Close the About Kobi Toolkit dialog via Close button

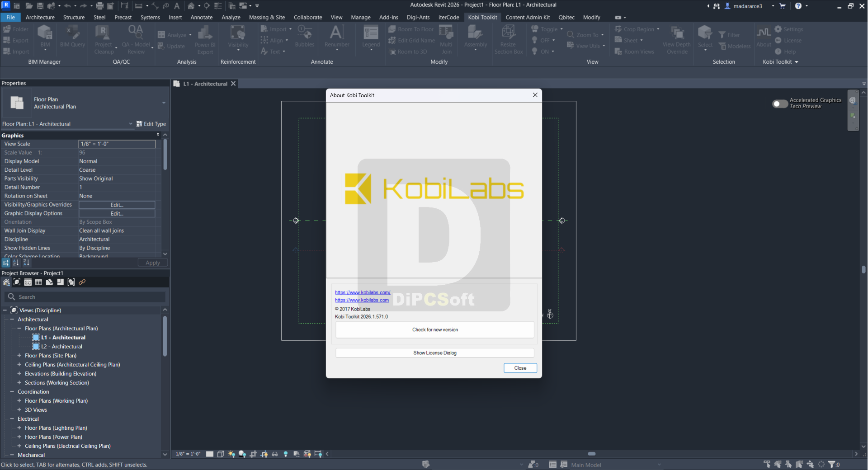[x=520, y=368]
